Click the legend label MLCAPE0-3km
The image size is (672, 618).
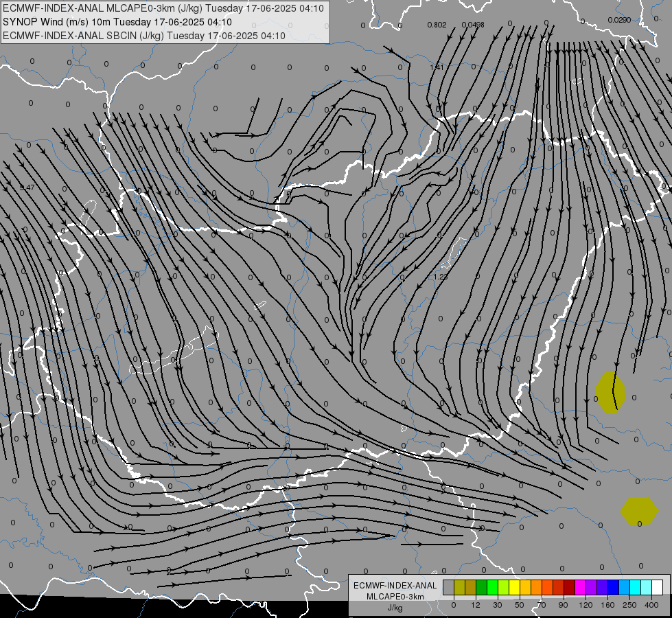pos(395,597)
